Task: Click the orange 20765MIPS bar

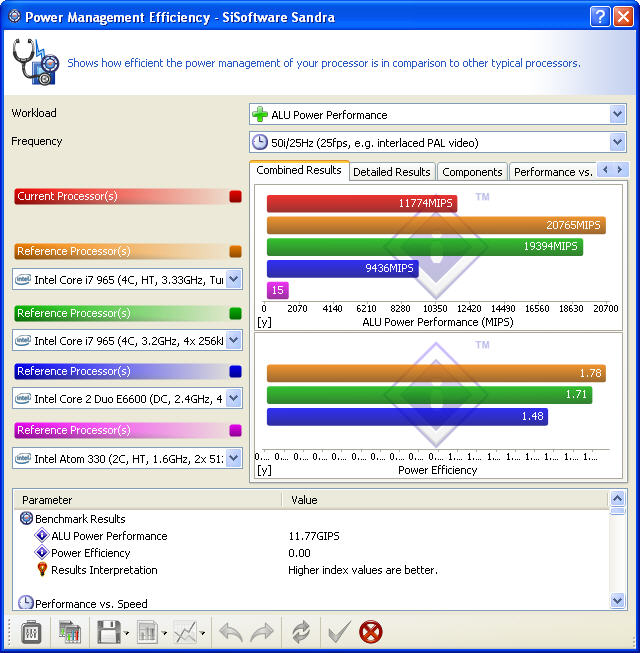Action: point(436,225)
